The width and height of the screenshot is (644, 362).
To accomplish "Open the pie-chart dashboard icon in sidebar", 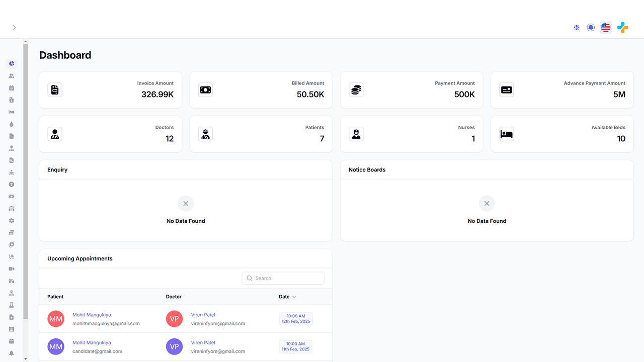I will [12, 64].
